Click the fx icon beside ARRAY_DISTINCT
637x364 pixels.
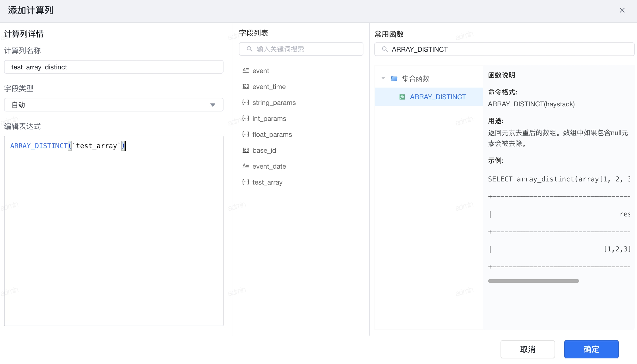pyautogui.click(x=402, y=97)
